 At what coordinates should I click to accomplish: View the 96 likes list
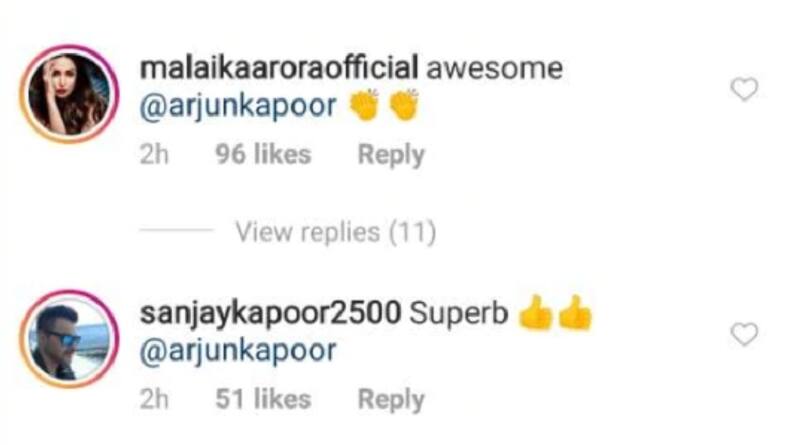click(263, 154)
